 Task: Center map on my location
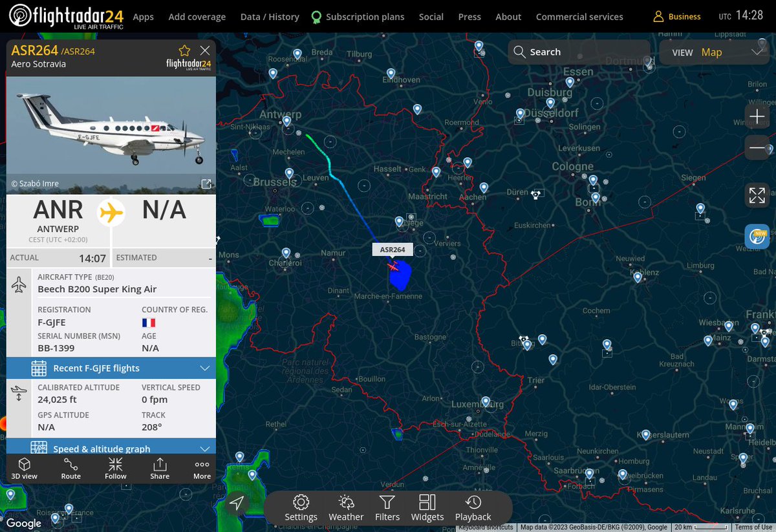click(237, 504)
